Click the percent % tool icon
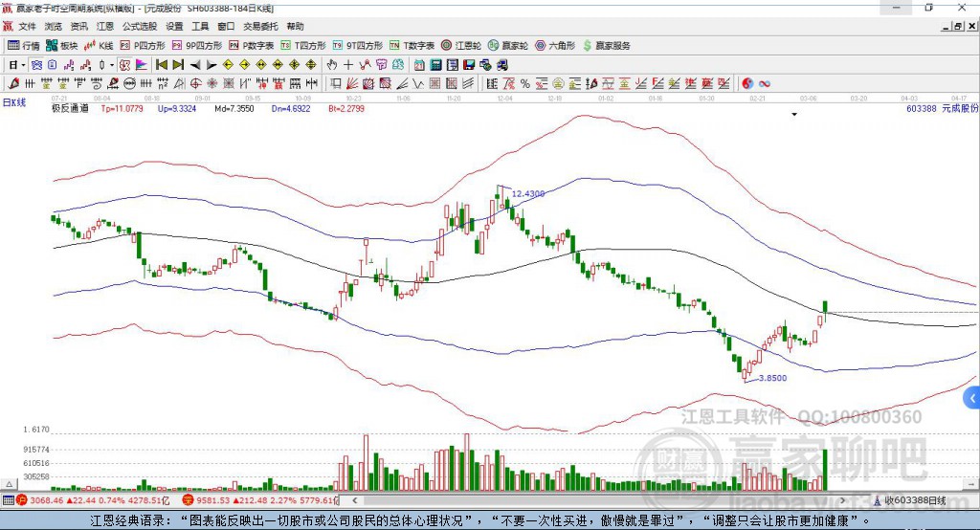This screenshot has height=530, width=980. (x=525, y=83)
